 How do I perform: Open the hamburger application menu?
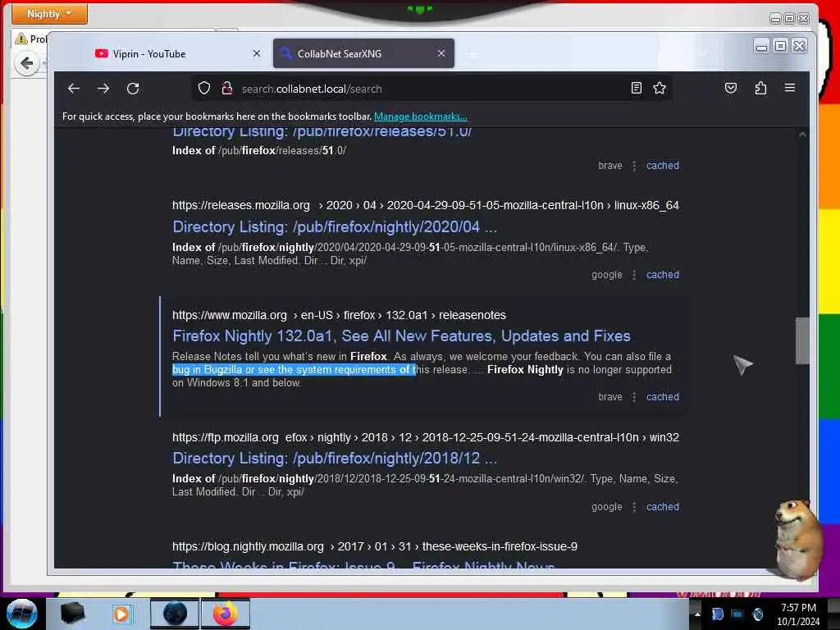(x=790, y=87)
